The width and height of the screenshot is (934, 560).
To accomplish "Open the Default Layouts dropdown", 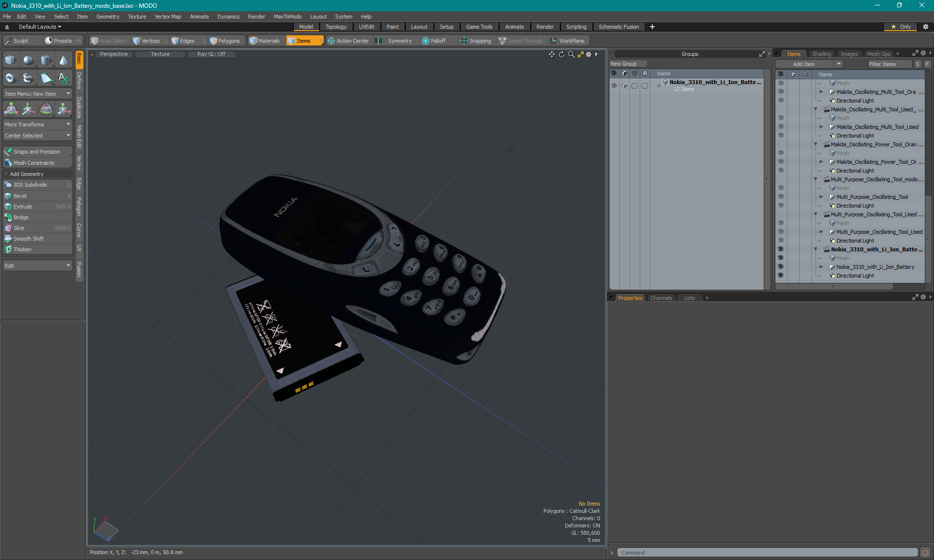I will [40, 27].
